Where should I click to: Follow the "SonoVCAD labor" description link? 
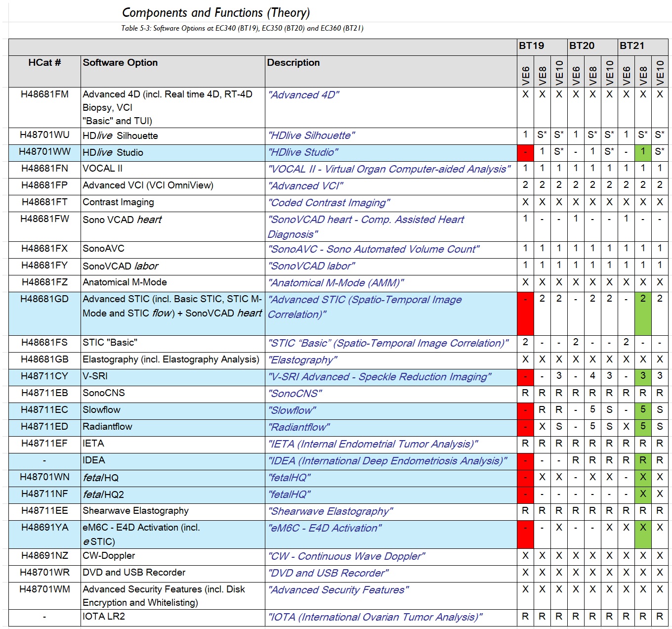pyautogui.click(x=311, y=266)
